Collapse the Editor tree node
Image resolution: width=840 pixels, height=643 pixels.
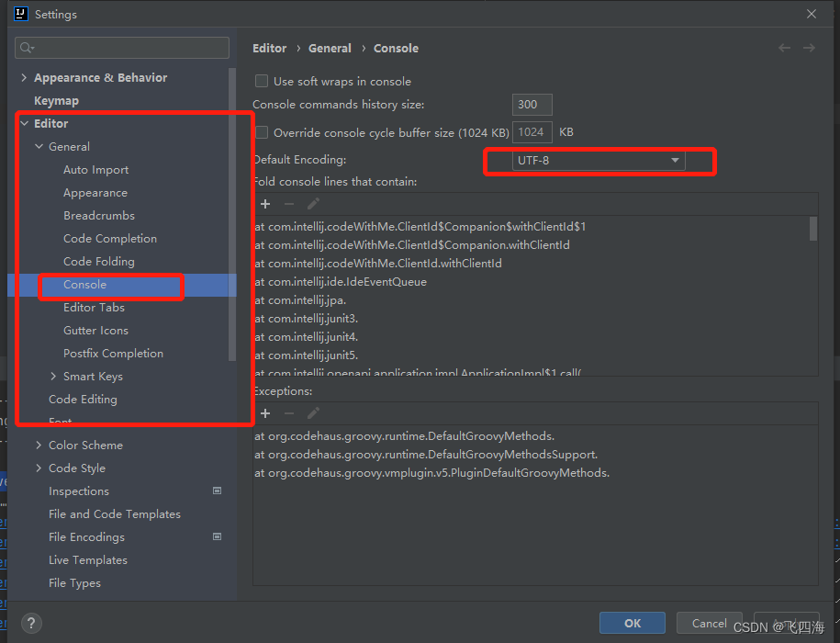click(x=25, y=123)
